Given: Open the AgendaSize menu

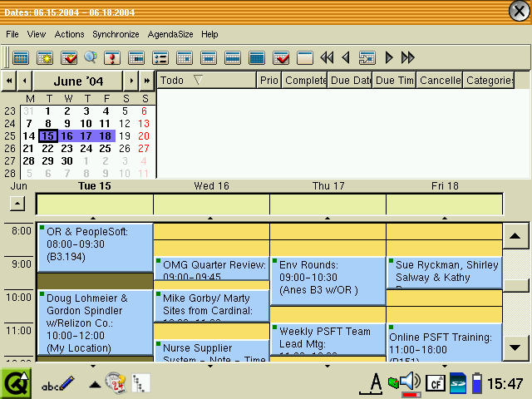Looking at the screenshot, I should click(170, 34).
